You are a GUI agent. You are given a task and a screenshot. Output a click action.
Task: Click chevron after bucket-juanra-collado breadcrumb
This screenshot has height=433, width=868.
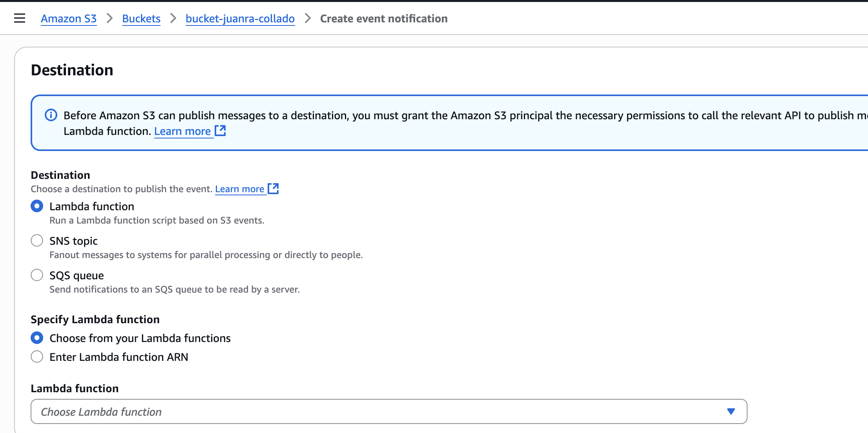308,18
